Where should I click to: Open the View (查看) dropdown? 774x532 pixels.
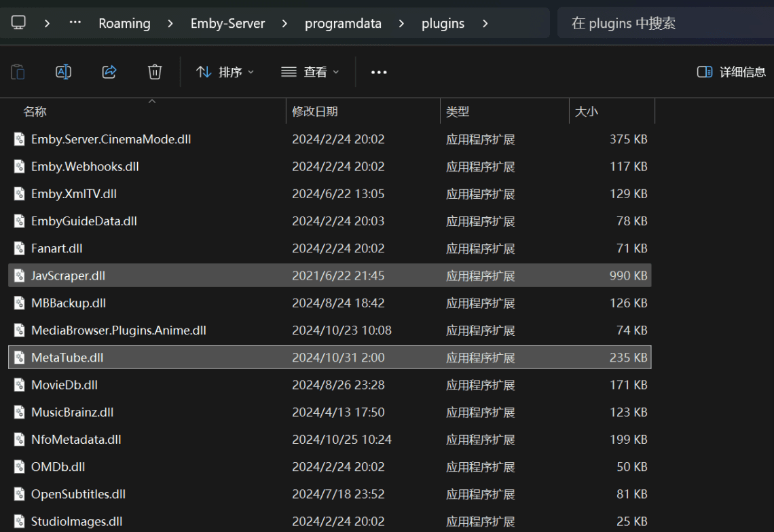310,72
